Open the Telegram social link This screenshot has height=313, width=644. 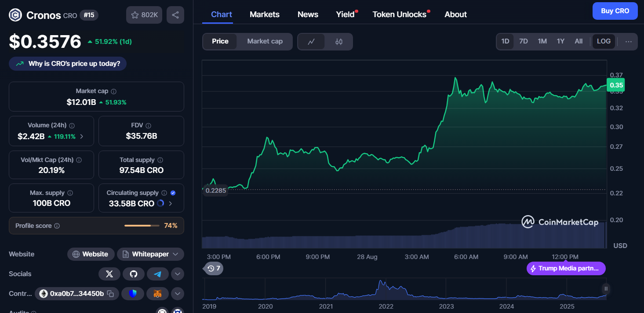[158, 274]
